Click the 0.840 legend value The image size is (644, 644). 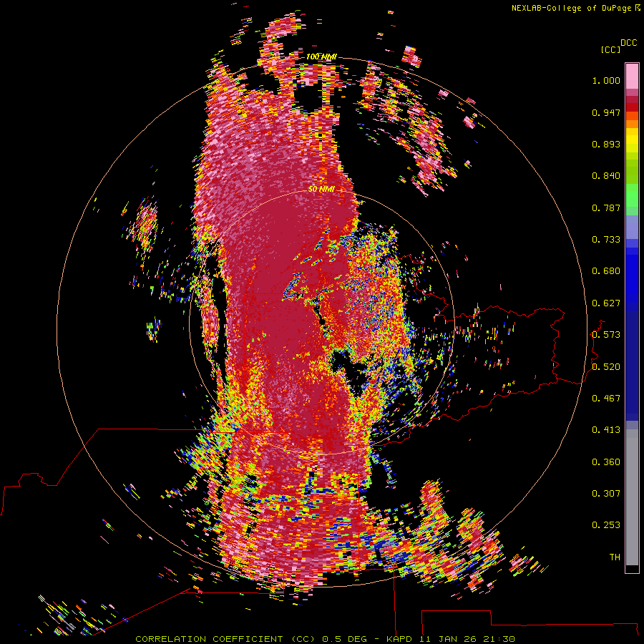pos(606,176)
